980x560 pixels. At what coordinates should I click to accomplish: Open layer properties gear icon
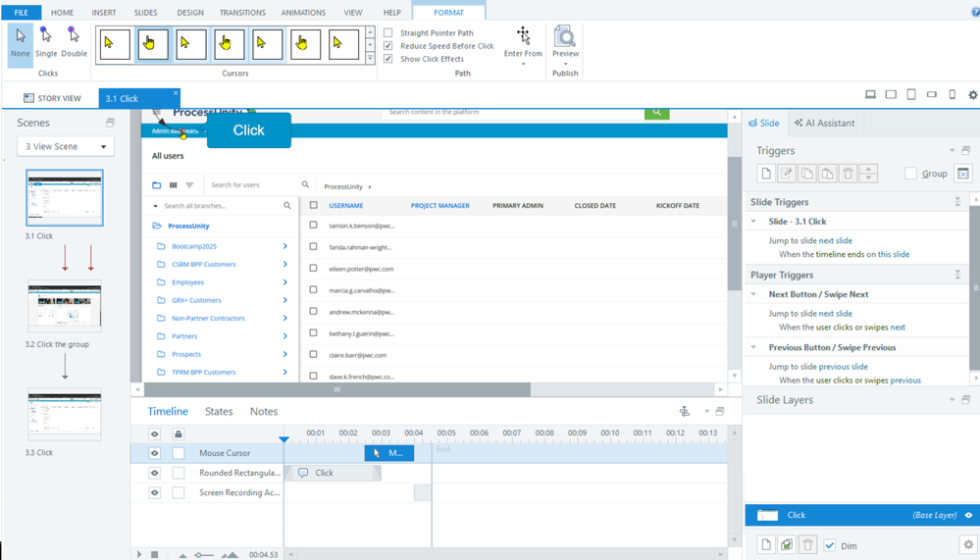(x=968, y=544)
